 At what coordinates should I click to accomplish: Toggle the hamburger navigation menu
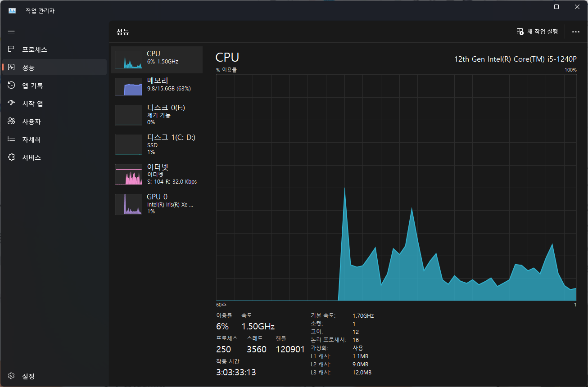(11, 31)
